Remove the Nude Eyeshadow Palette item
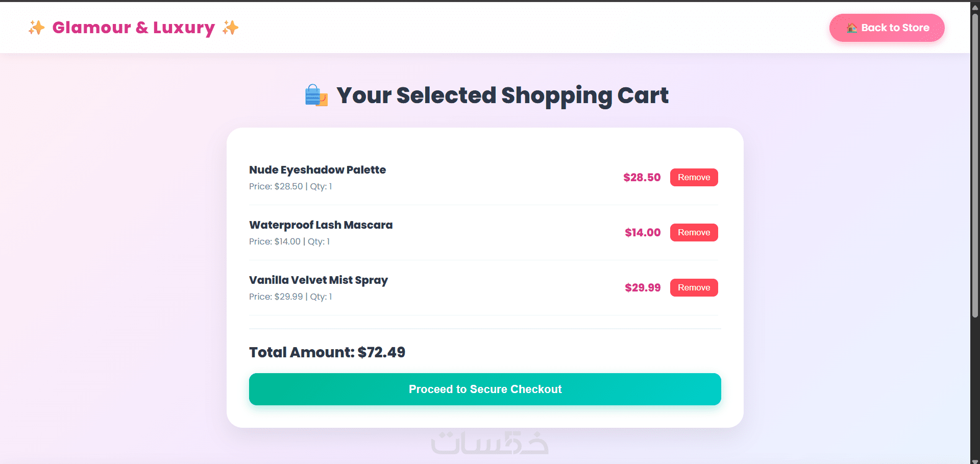This screenshot has height=464, width=980. [x=694, y=177]
